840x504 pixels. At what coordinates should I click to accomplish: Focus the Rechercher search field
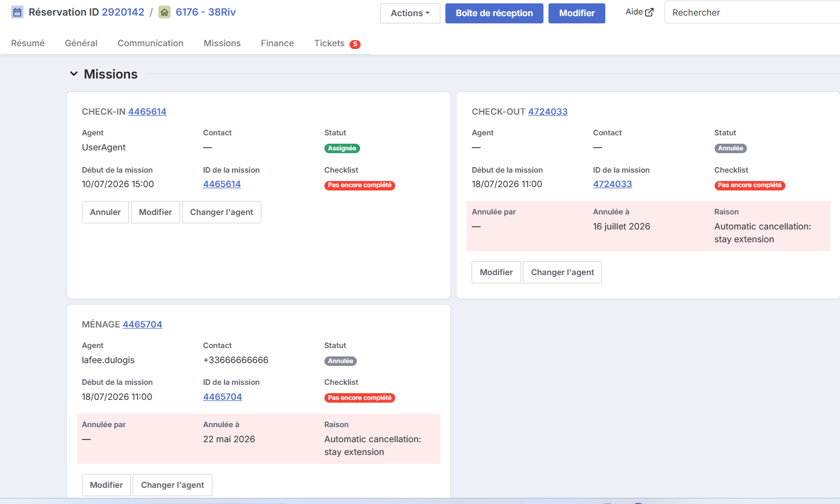point(752,12)
